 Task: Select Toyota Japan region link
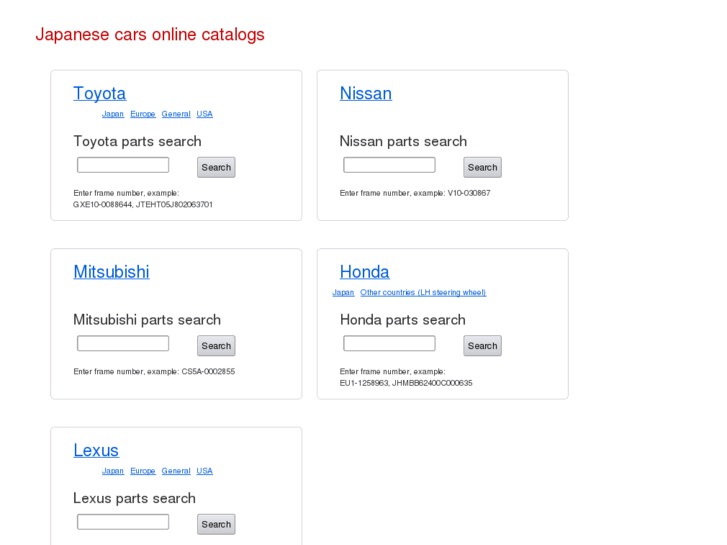113,114
